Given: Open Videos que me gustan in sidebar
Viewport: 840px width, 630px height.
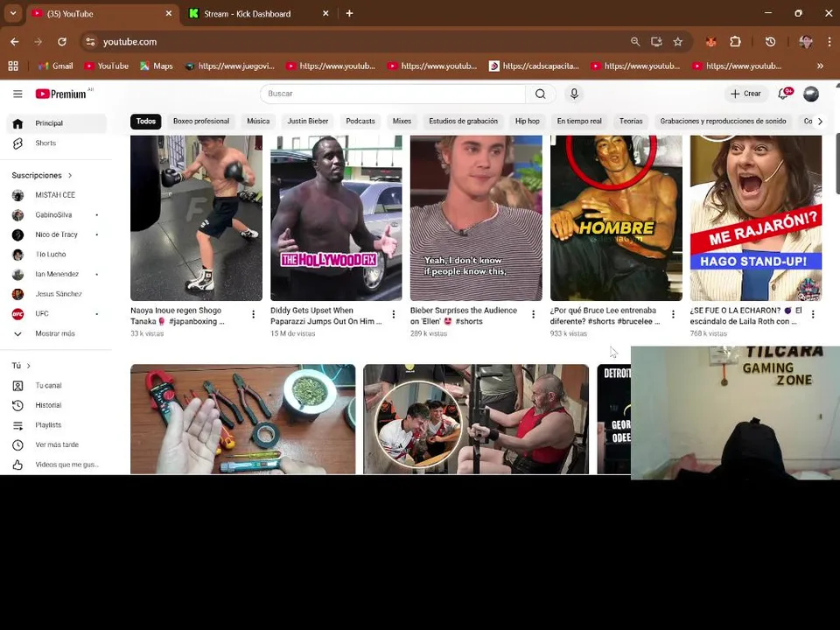Looking at the screenshot, I should coord(56,465).
